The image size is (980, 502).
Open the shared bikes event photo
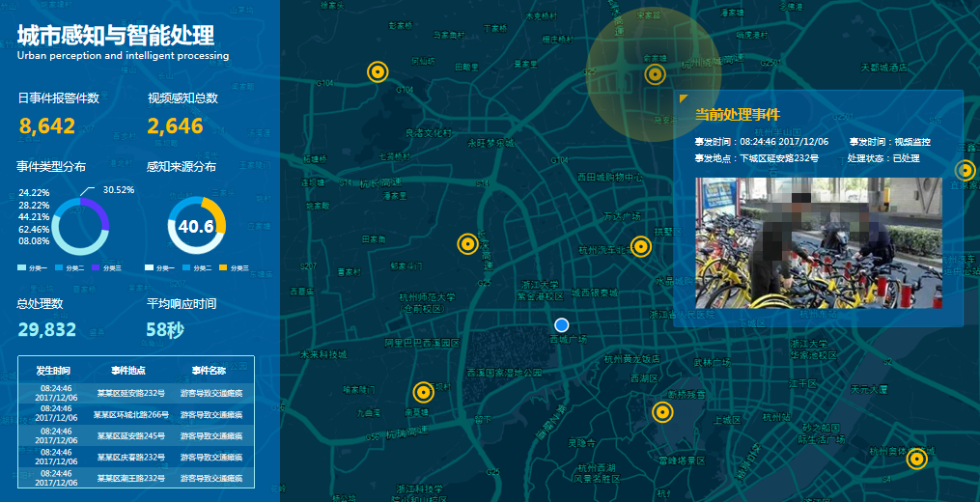(818, 242)
